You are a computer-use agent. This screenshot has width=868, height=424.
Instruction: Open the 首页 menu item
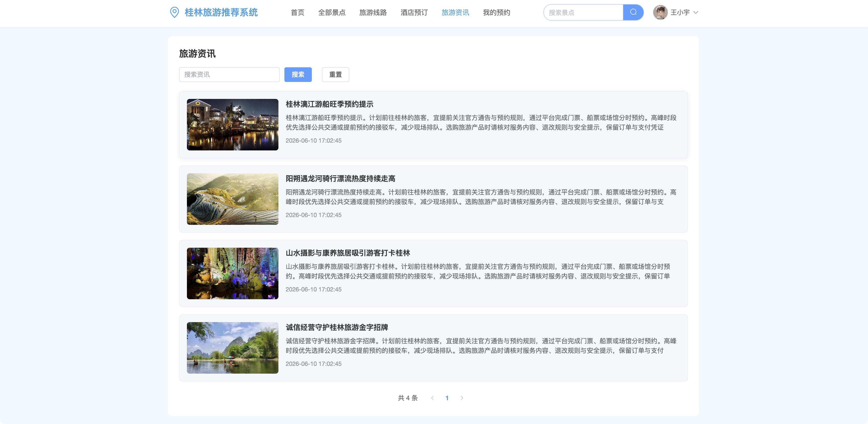coord(297,13)
